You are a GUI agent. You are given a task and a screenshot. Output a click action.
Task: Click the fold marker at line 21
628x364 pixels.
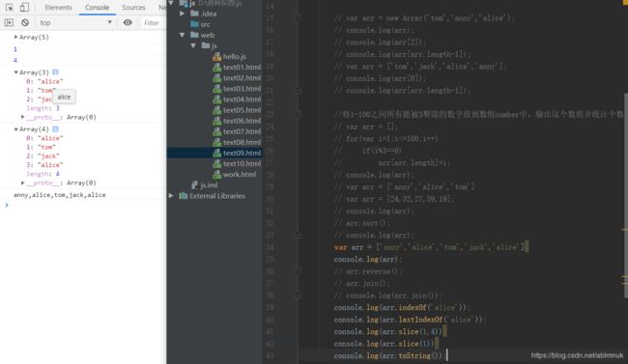point(298,91)
